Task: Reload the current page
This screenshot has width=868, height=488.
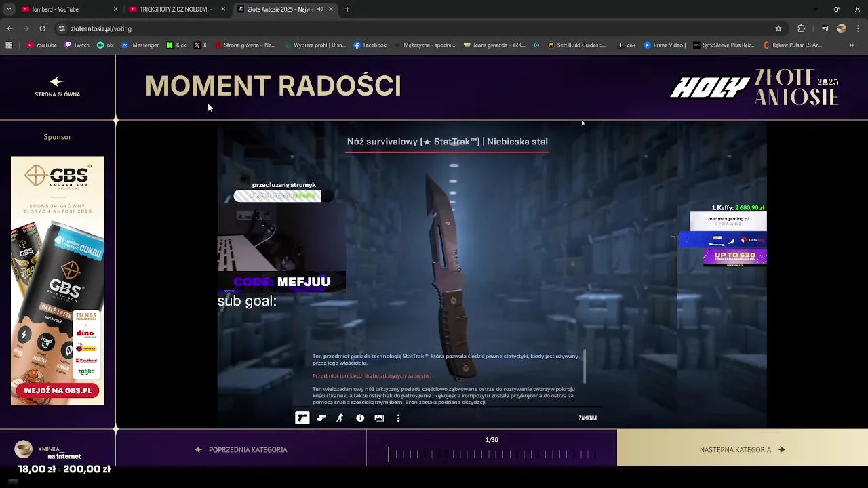Action: pyautogui.click(x=42, y=28)
